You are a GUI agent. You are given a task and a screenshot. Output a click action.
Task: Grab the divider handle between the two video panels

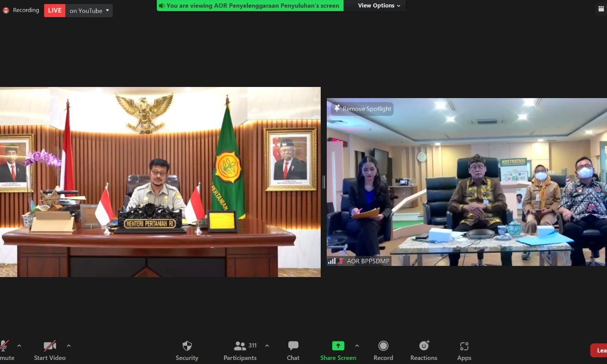pos(324,182)
